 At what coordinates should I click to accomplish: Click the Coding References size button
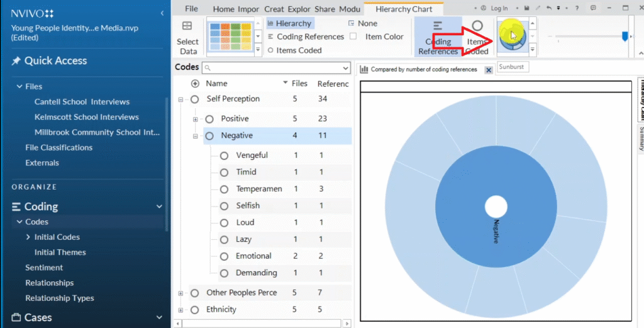[x=438, y=37]
